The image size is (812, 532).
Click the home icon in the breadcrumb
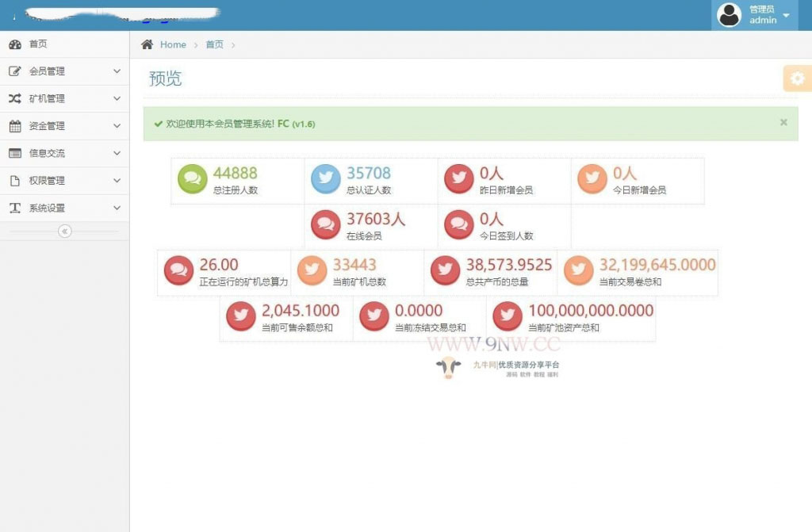coord(147,44)
